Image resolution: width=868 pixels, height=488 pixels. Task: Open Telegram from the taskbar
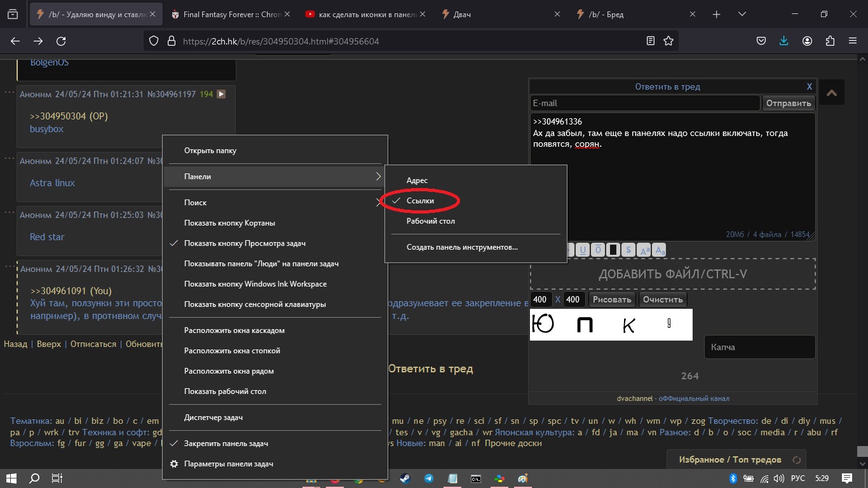point(429,478)
